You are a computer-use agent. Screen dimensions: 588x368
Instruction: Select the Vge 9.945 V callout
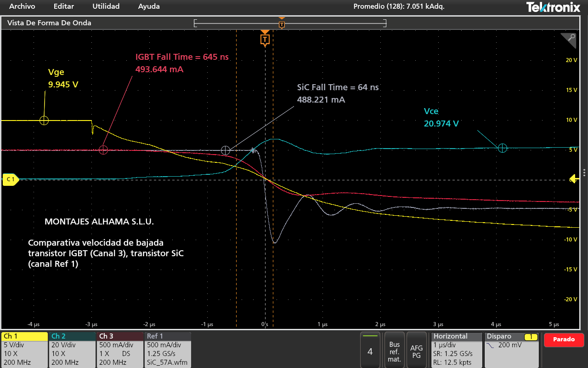pos(63,78)
